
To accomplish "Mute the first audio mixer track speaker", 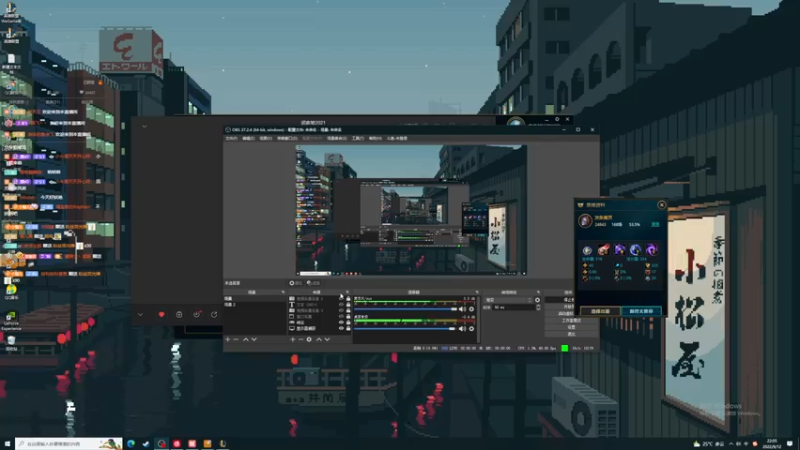I will [462, 309].
